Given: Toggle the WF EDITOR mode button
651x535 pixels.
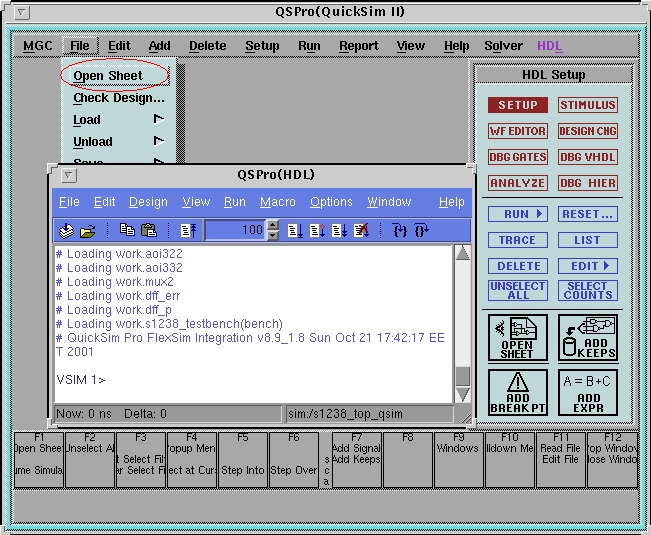Looking at the screenshot, I should click(x=518, y=131).
